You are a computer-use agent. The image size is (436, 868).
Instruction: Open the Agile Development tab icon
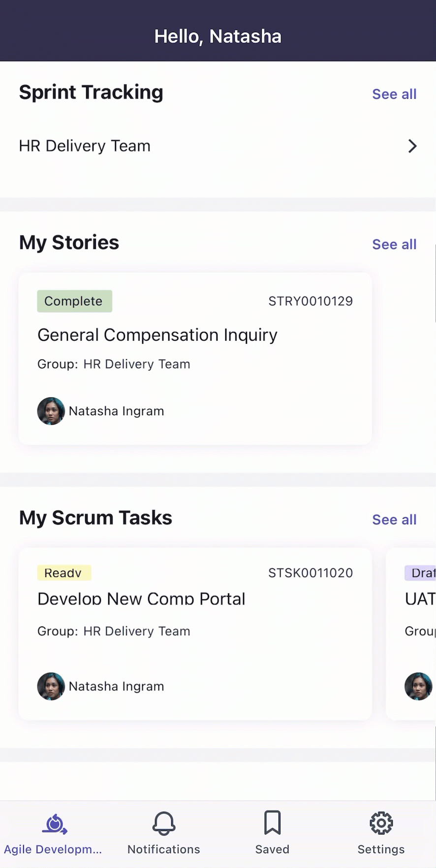pos(54,824)
